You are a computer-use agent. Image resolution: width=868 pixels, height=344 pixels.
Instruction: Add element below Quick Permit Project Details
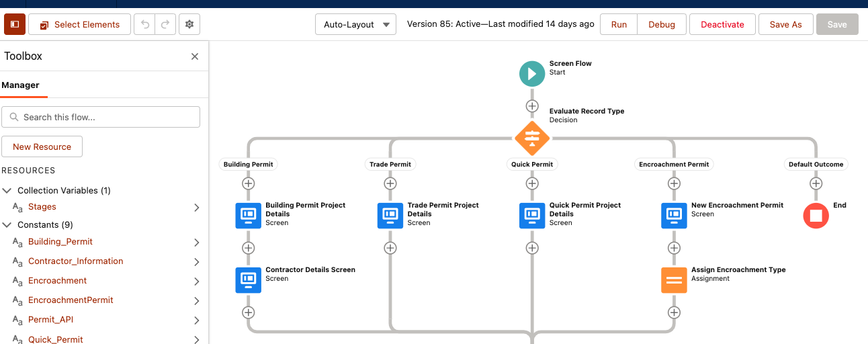(532, 248)
